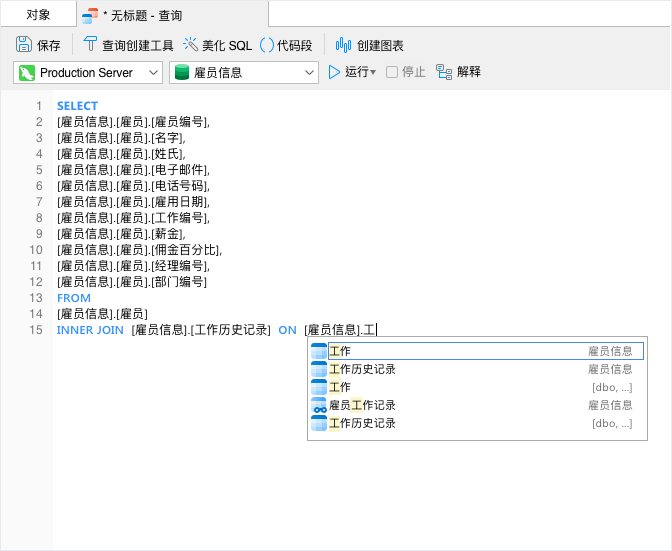Click the [雇员编号] column text on line 2

coord(179,122)
